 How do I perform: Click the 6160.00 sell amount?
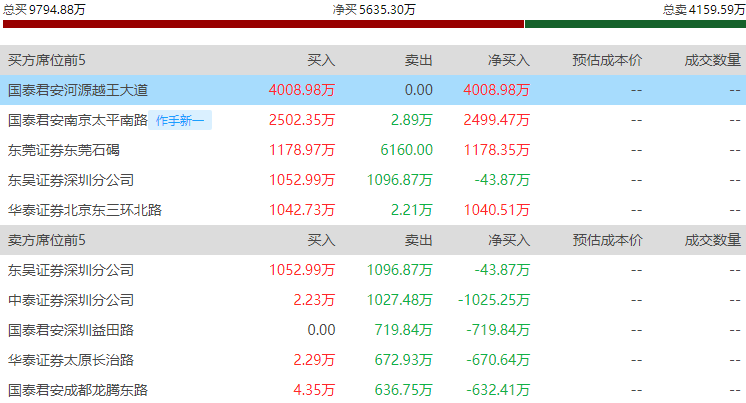point(407,150)
